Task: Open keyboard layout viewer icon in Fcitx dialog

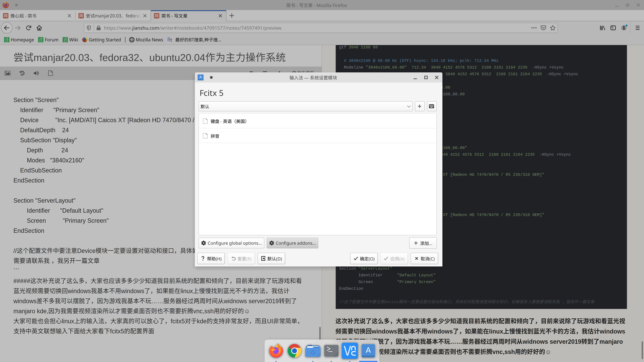Action: point(432,106)
